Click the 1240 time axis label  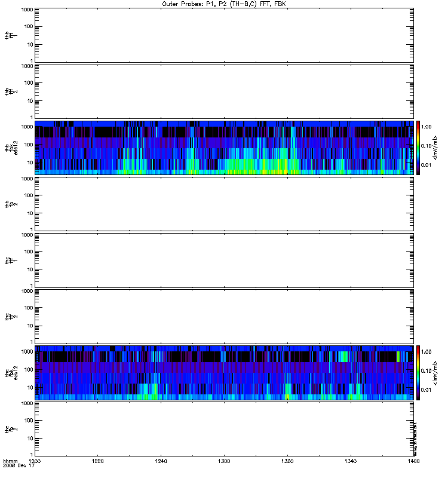tap(161, 461)
